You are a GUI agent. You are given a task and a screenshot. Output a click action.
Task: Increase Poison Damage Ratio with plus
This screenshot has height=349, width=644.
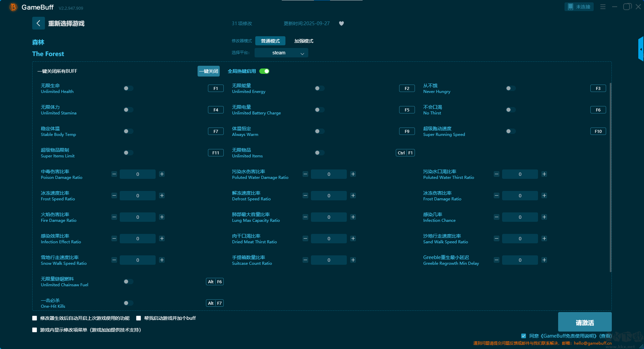pos(162,174)
